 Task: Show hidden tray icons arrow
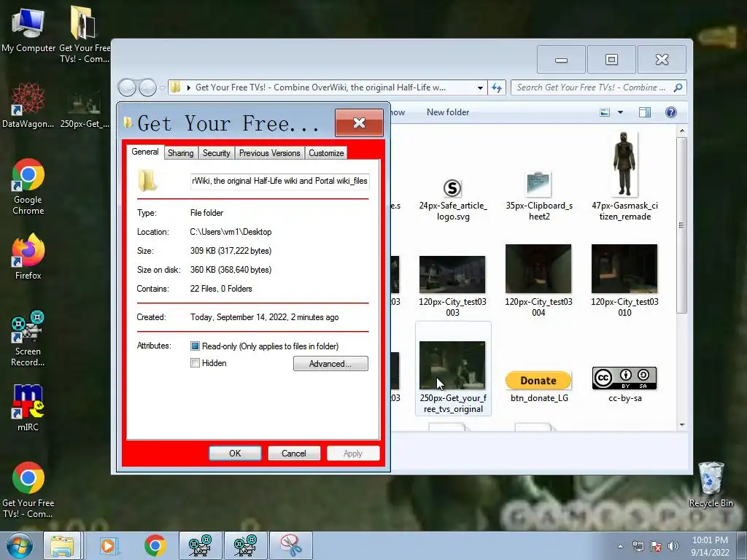click(620, 546)
